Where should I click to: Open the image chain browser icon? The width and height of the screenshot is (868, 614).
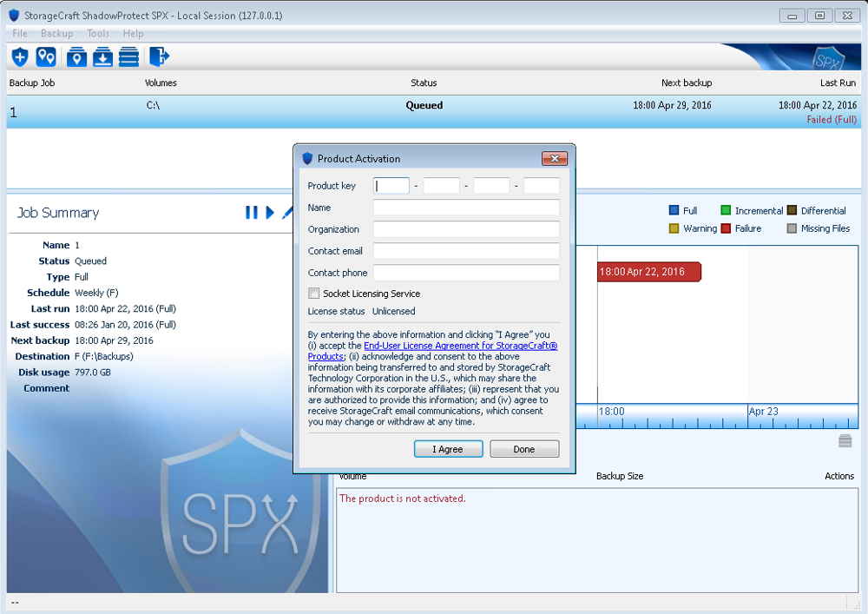point(76,56)
